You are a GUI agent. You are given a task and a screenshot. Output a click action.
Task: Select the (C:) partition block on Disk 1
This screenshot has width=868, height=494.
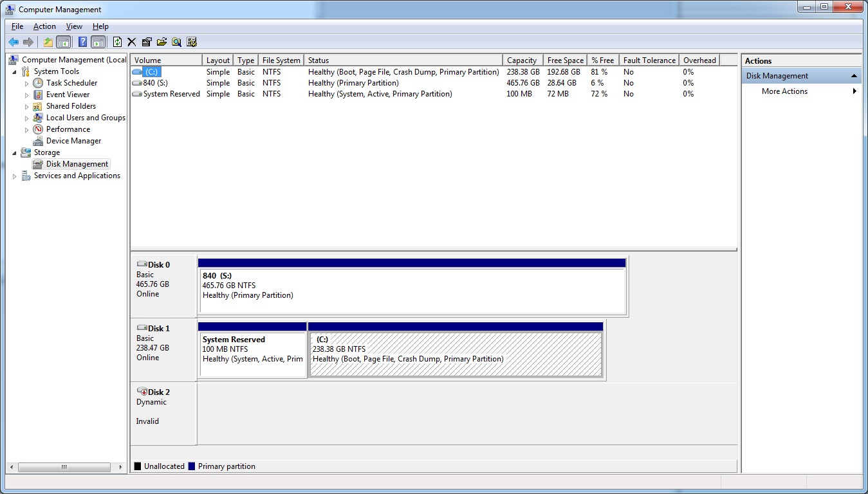point(456,350)
